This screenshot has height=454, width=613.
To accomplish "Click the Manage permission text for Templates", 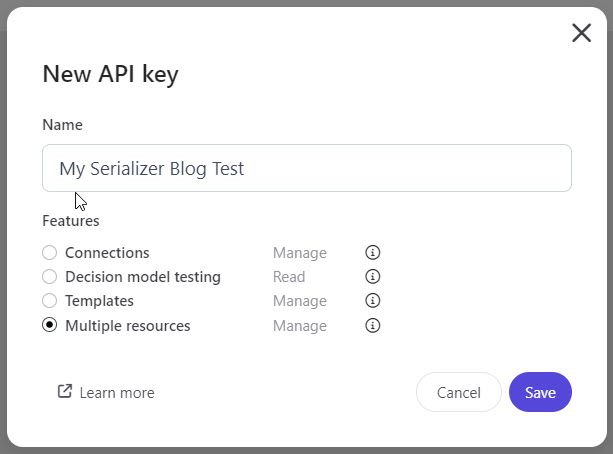I will click(x=299, y=301).
